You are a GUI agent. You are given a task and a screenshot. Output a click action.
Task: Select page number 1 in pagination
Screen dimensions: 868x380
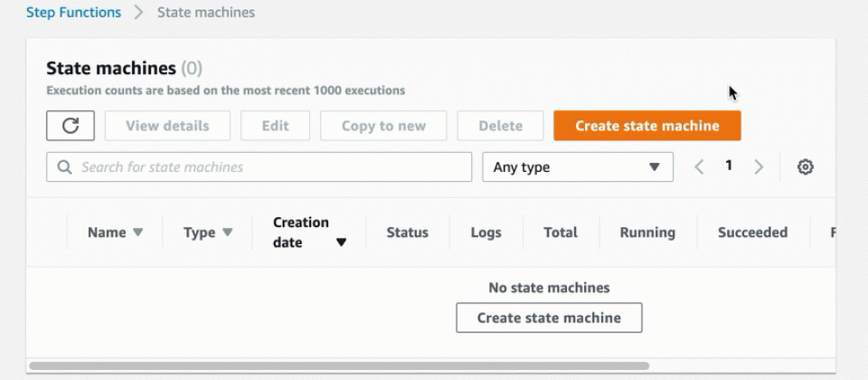(x=729, y=166)
